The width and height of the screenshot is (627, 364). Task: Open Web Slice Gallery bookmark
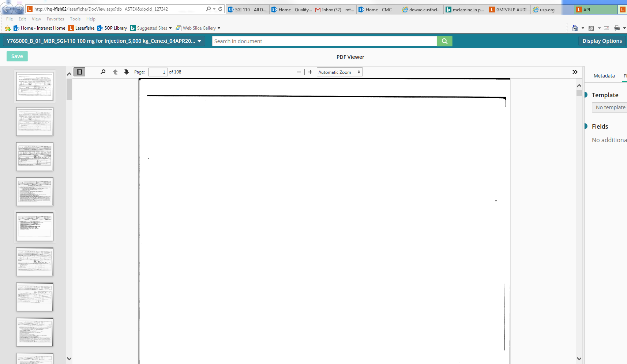(x=198, y=28)
